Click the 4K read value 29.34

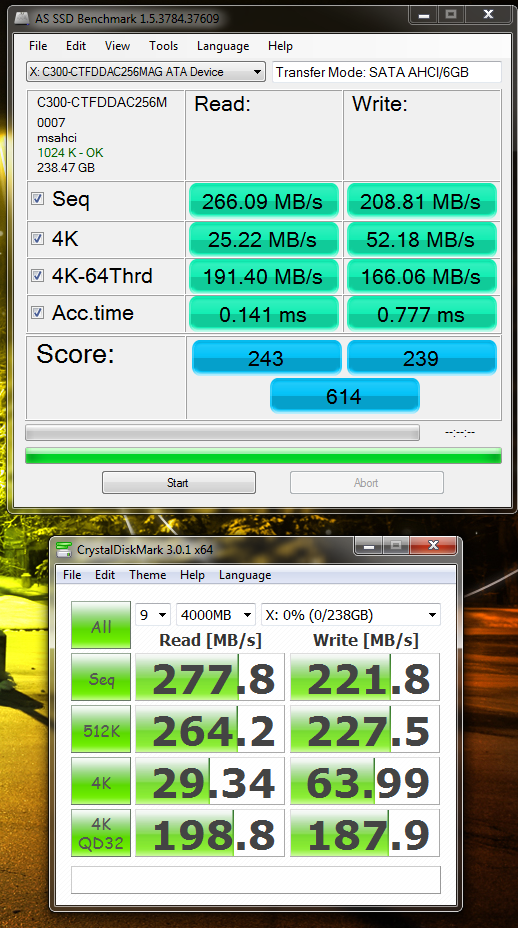point(210,782)
